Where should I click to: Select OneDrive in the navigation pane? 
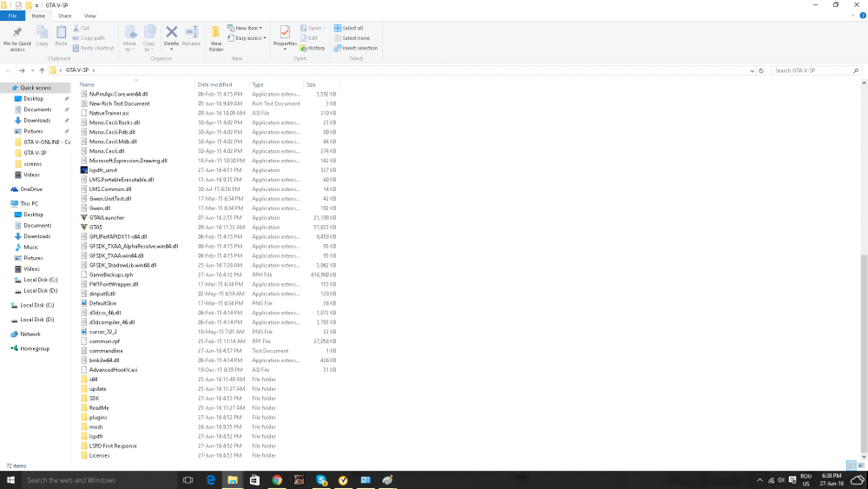pos(31,189)
